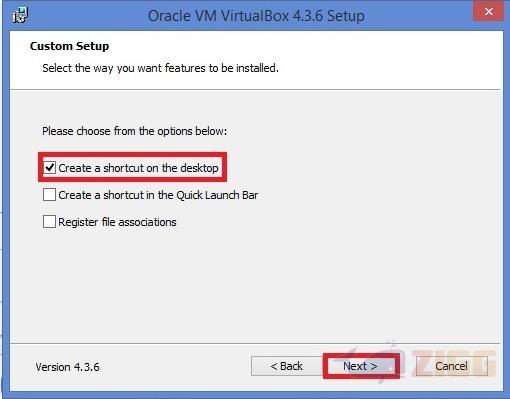Cancel the VirtualBox installation

pos(451,366)
